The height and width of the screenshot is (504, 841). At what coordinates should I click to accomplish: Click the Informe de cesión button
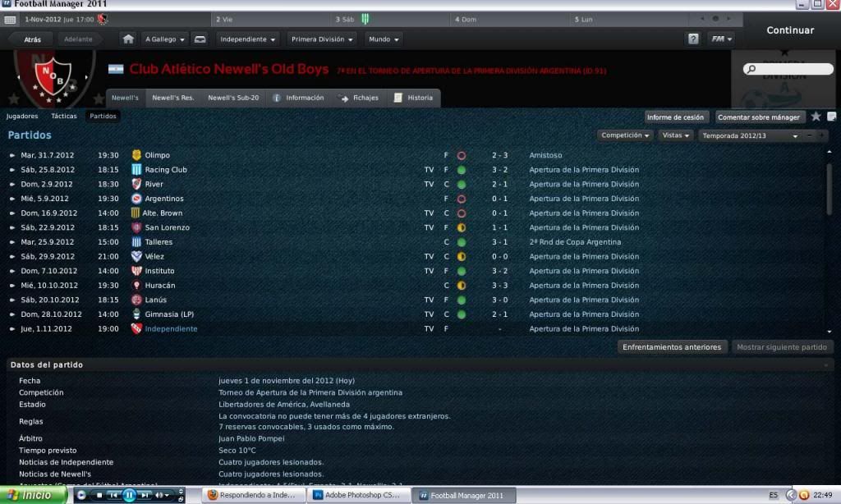[675, 117]
